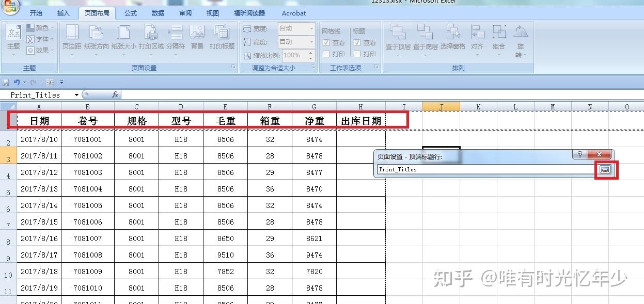Image resolution: width=644 pixels, height=304 pixels.
Task: Select the 打印标题 (Print Titles) icon
Action: tap(222, 36)
